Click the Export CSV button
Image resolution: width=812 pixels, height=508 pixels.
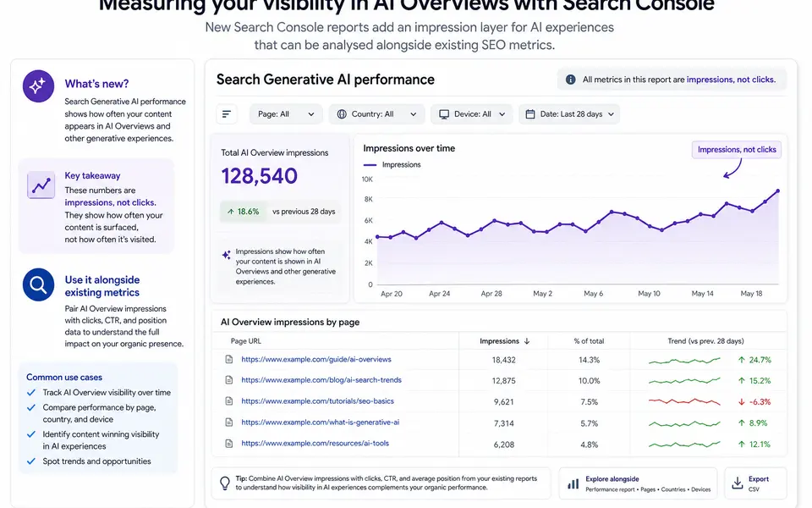(x=755, y=483)
